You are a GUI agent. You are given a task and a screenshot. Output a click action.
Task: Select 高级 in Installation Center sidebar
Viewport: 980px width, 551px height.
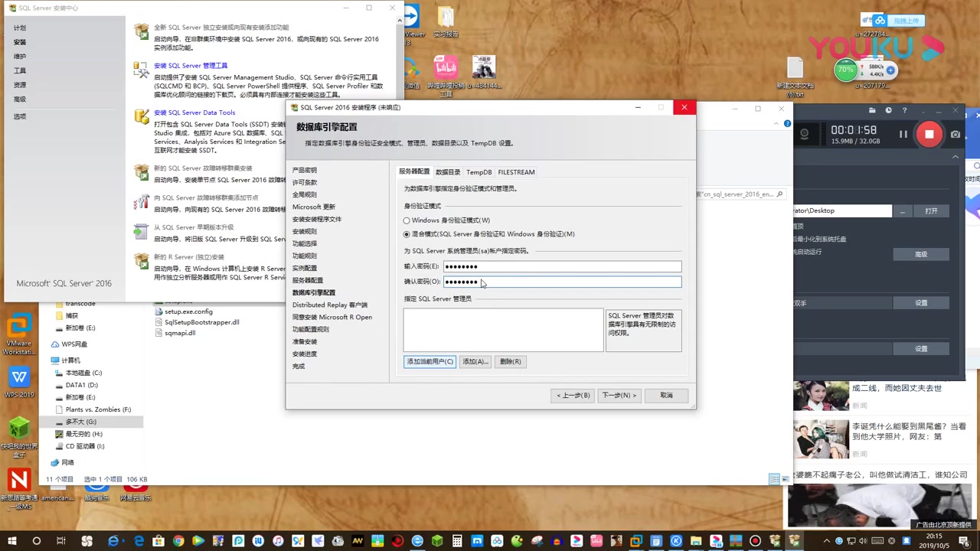pyautogui.click(x=20, y=99)
